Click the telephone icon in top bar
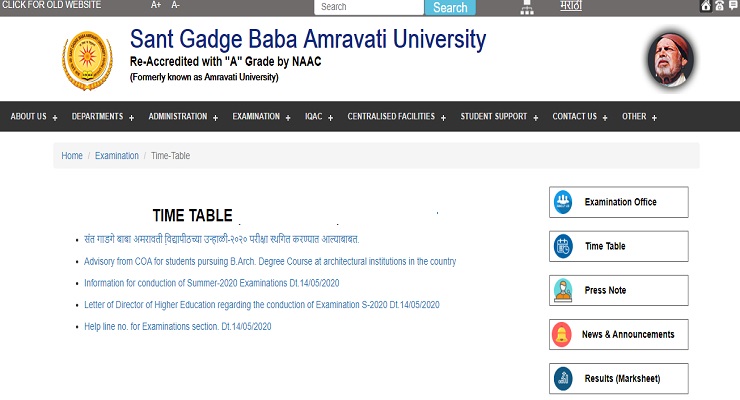The image size is (740, 400). coord(719,6)
